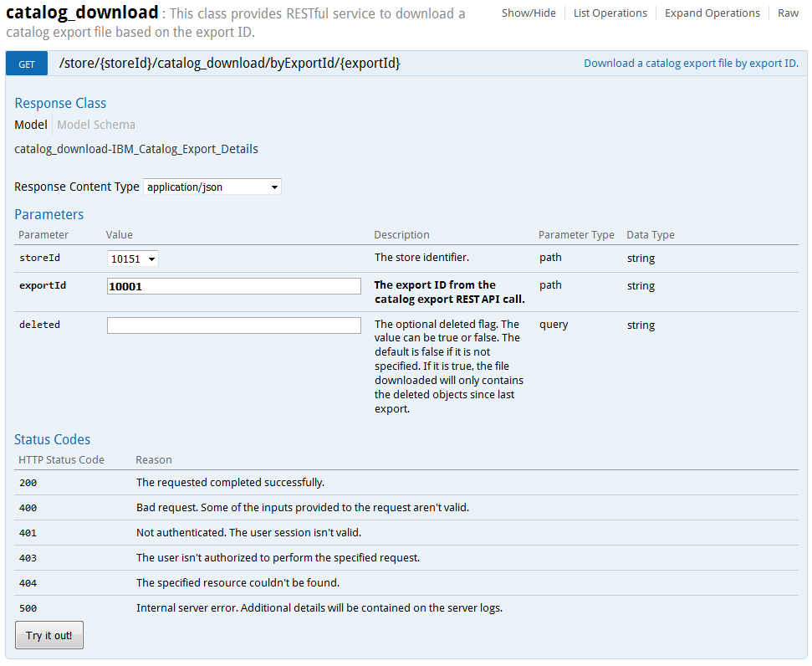Expand all operations via Expand Operations

712,13
